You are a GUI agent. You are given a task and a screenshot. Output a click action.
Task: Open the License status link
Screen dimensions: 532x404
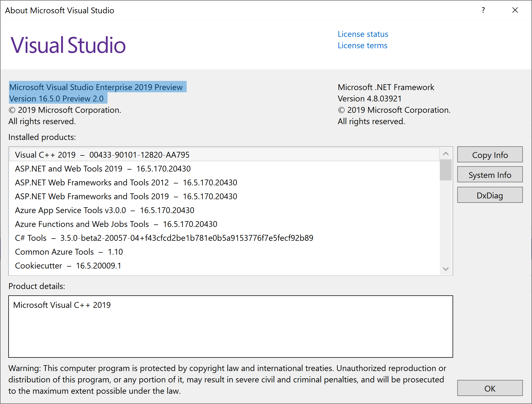(x=363, y=34)
